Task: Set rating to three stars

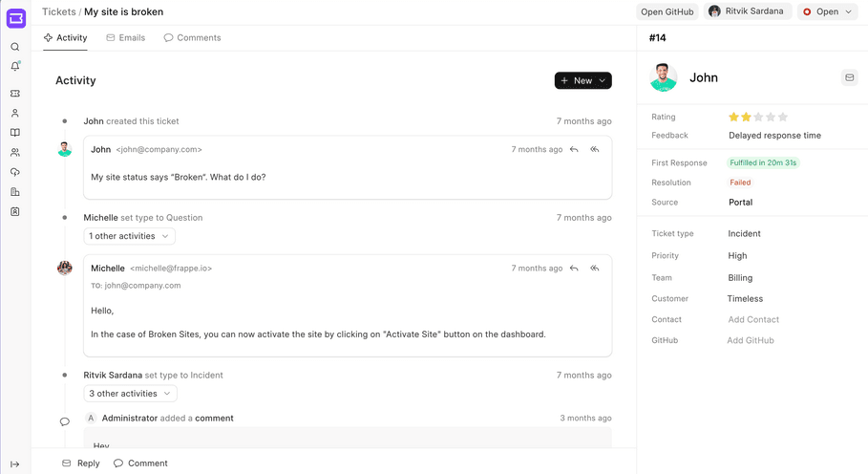Action: [x=758, y=117]
